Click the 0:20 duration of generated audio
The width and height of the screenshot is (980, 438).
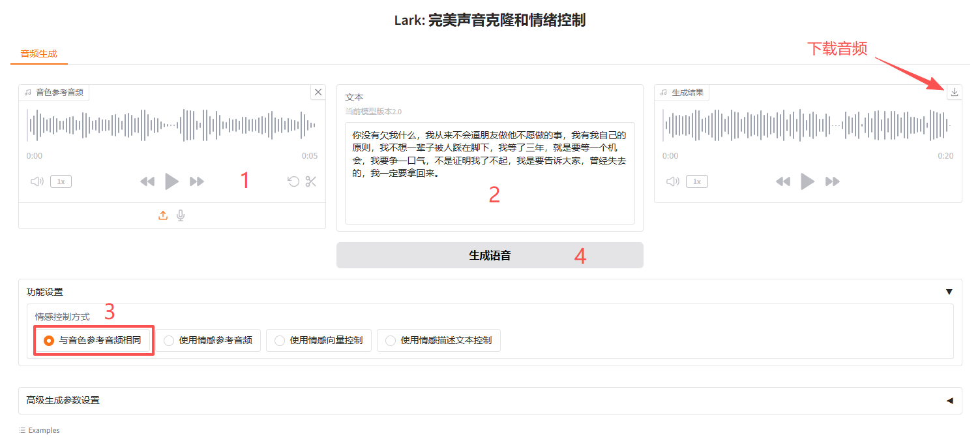coord(945,156)
